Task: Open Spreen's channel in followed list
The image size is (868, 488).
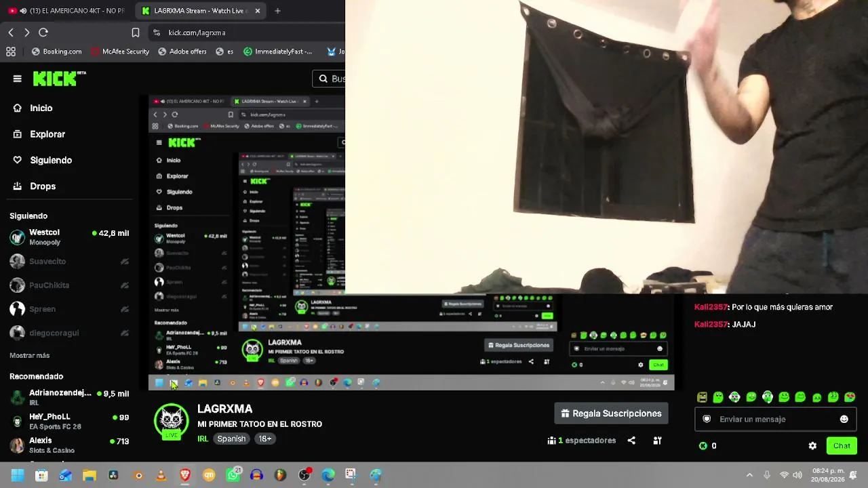Action: [x=69, y=309]
